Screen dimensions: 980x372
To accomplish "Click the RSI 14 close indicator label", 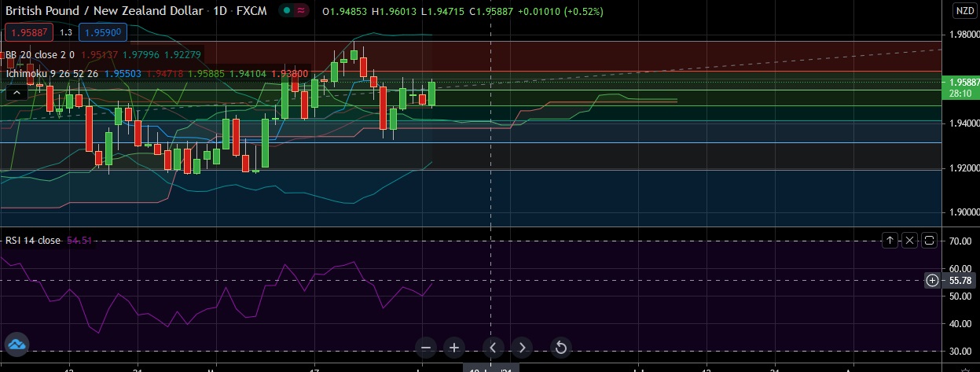I will tap(32, 241).
